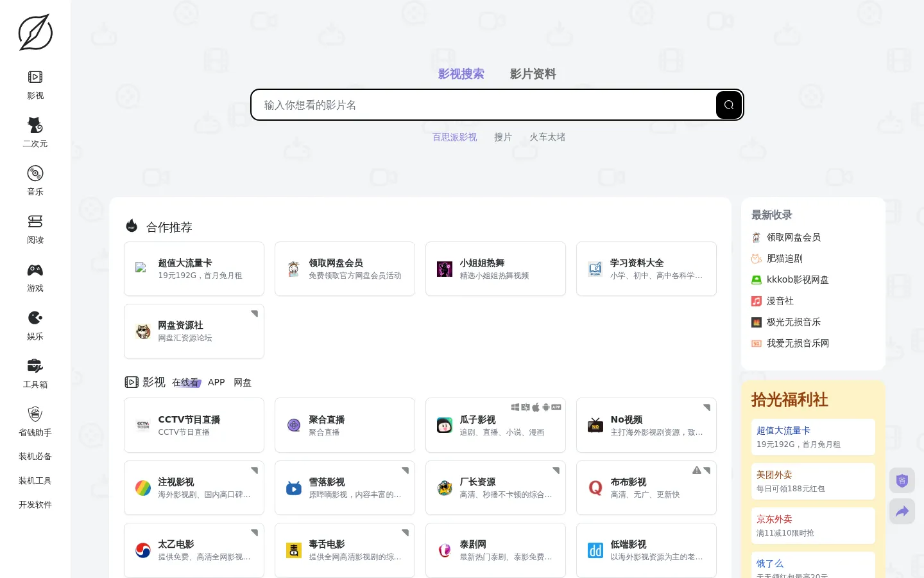The image size is (924, 578).
Task: Open 我爱无损音乐网 in 最新收录 list
Action: click(x=791, y=343)
